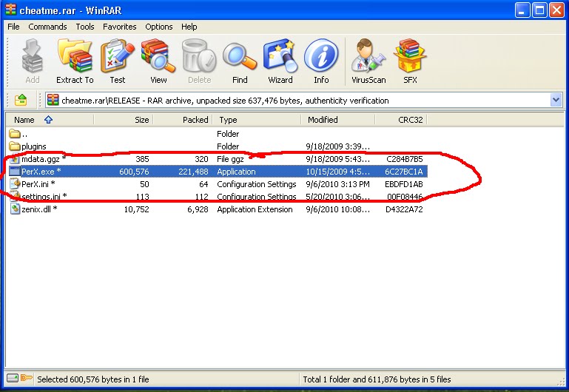This screenshot has height=392, width=569.
Task: Open the Help menu
Action: click(x=189, y=27)
